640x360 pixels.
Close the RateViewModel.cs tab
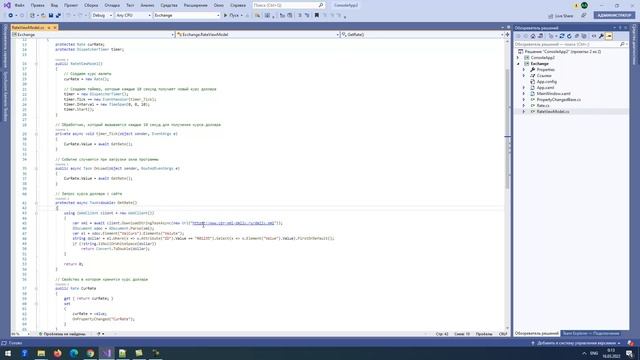click(x=55, y=27)
